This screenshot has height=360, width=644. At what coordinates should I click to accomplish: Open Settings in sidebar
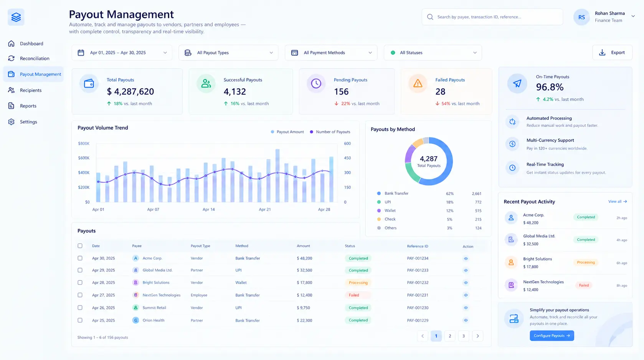click(x=33, y=122)
